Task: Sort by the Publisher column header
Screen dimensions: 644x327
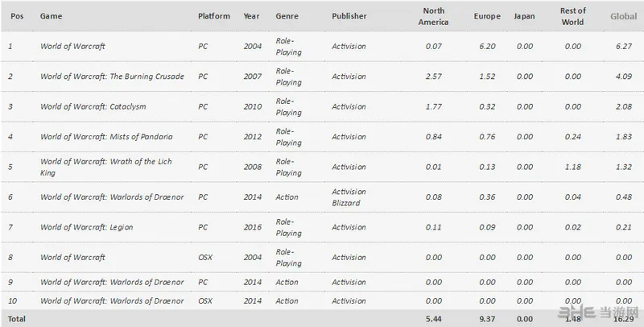Action: click(x=349, y=16)
